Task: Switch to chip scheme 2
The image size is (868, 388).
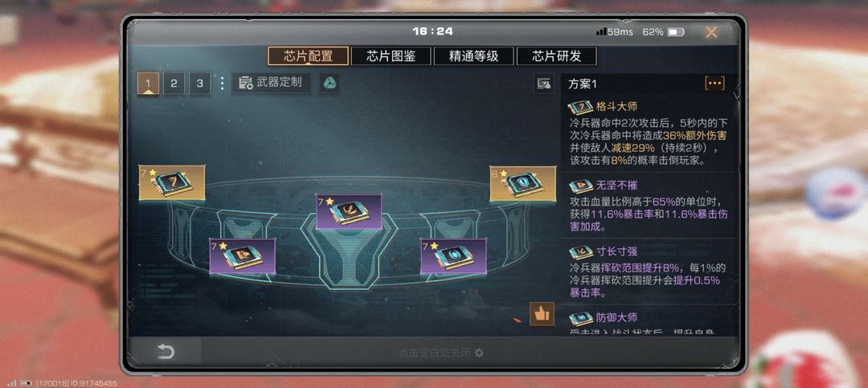Action: point(174,84)
